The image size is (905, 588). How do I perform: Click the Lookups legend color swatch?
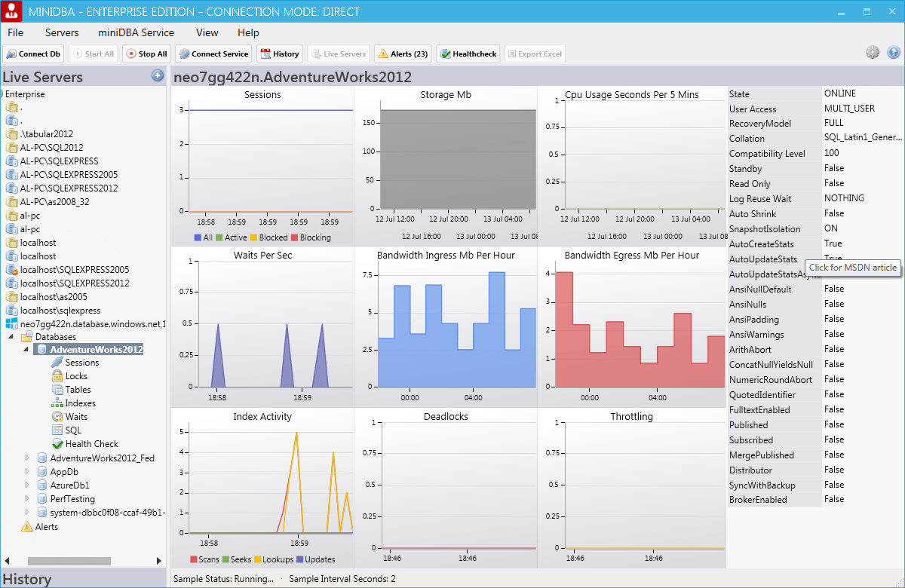257,559
